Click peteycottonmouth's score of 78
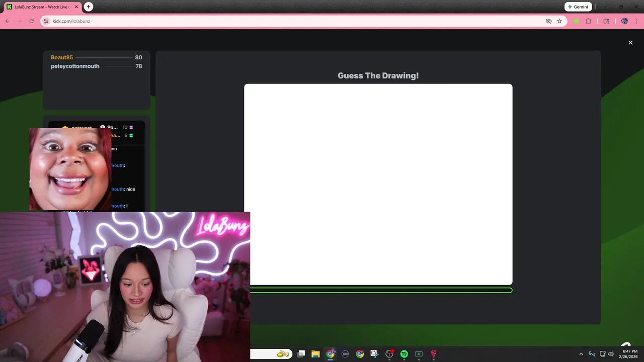 pyautogui.click(x=138, y=66)
